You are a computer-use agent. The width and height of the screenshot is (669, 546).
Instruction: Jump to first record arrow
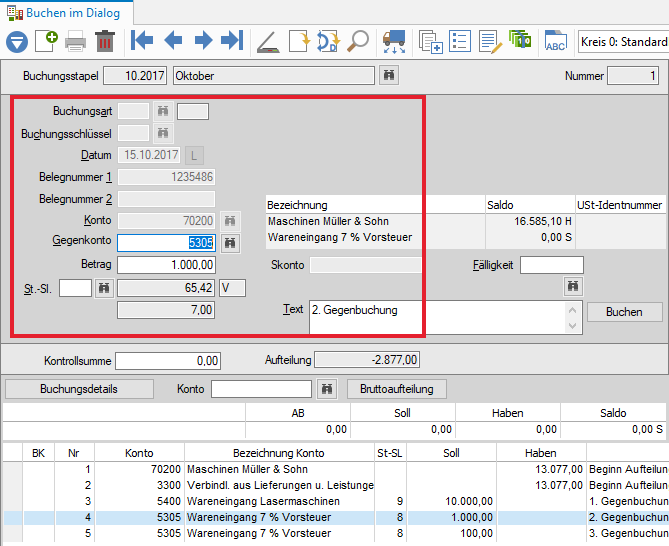pos(142,41)
